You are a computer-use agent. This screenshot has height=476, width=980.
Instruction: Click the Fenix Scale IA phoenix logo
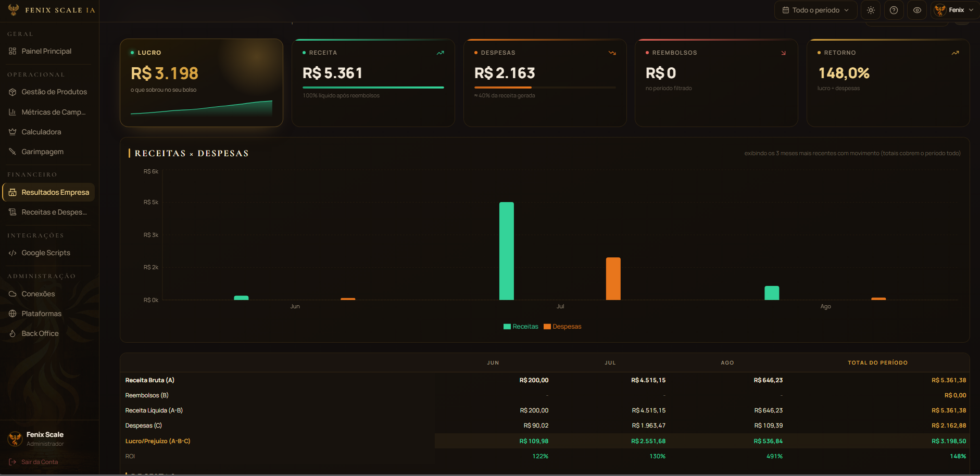tap(14, 10)
